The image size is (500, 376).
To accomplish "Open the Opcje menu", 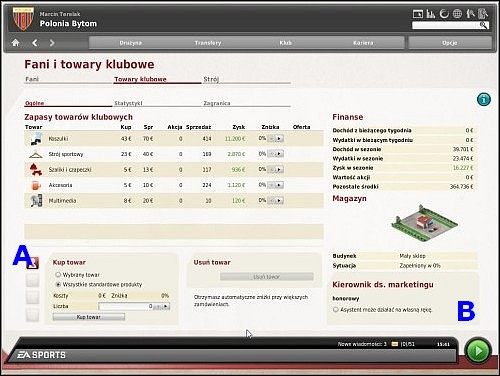I will (x=450, y=43).
